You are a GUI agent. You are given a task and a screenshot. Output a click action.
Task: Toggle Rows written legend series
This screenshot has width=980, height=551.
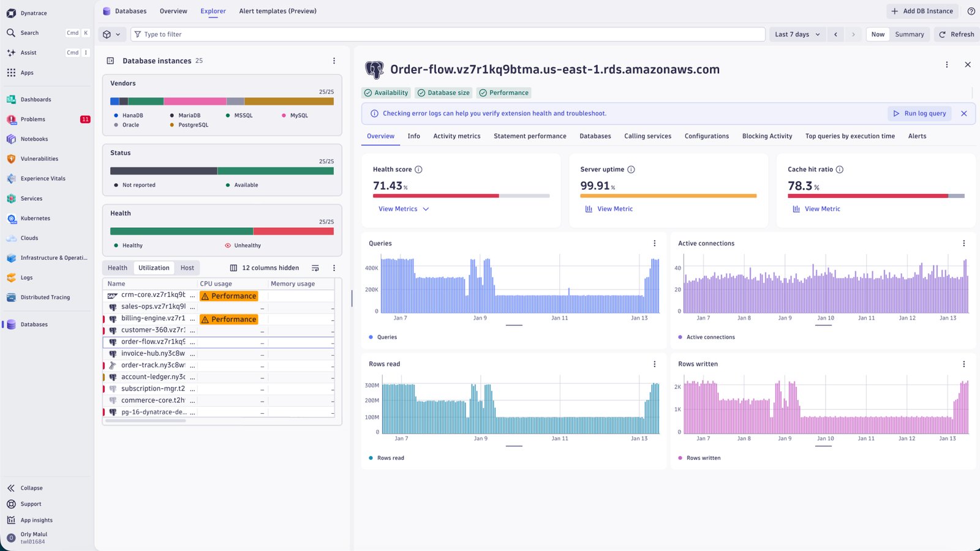pos(699,458)
